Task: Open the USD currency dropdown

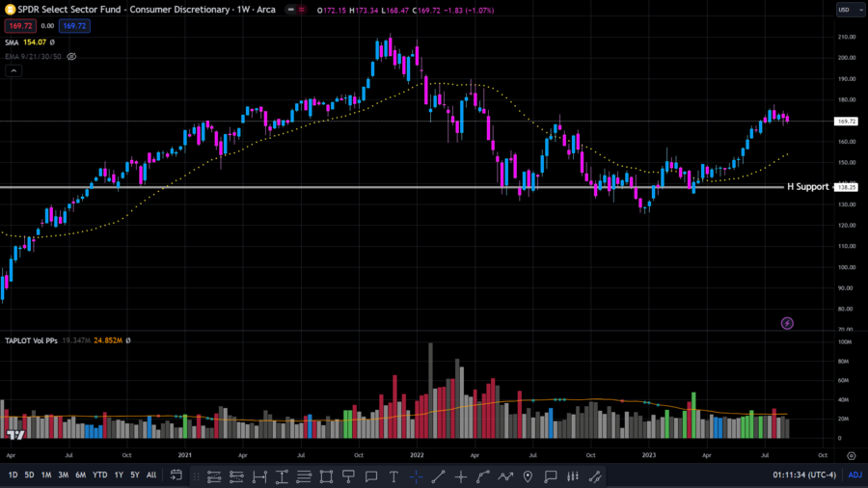Action: [850, 10]
